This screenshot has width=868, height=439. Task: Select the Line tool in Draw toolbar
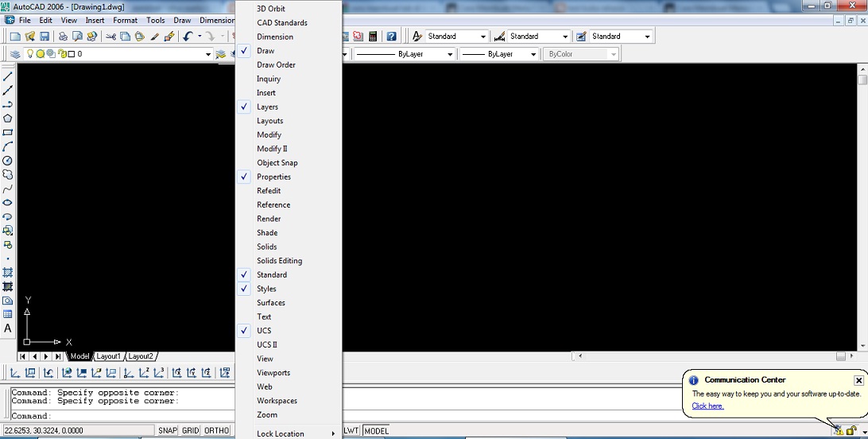tap(8, 76)
